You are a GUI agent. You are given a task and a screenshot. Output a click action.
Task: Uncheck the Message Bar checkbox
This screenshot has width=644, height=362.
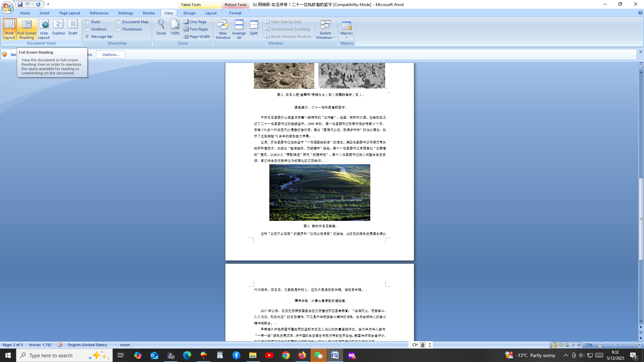87,37
